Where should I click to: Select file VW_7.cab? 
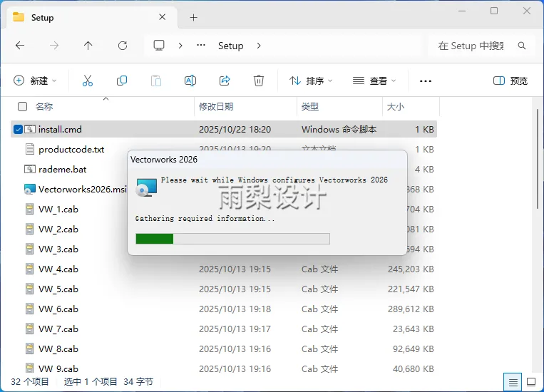coord(58,329)
